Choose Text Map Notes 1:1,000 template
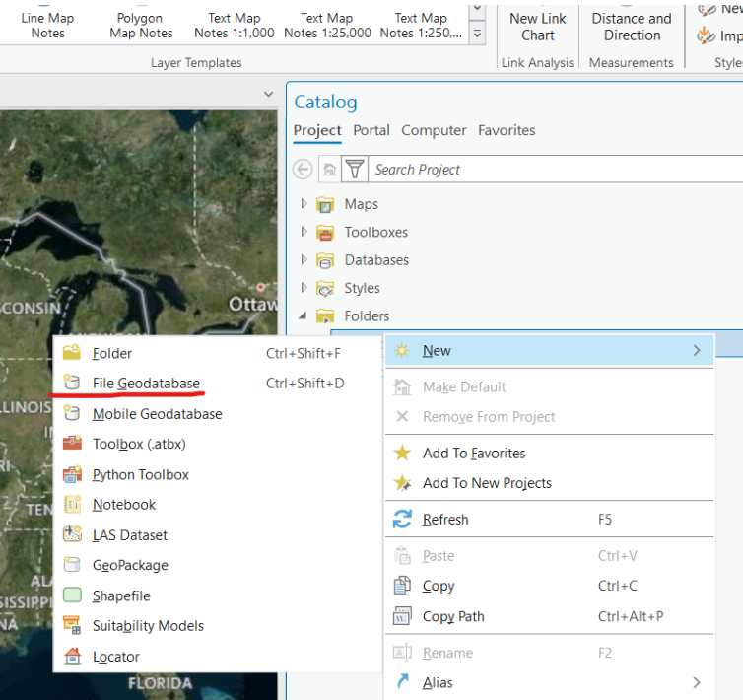This screenshot has height=700, width=743. point(235,25)
